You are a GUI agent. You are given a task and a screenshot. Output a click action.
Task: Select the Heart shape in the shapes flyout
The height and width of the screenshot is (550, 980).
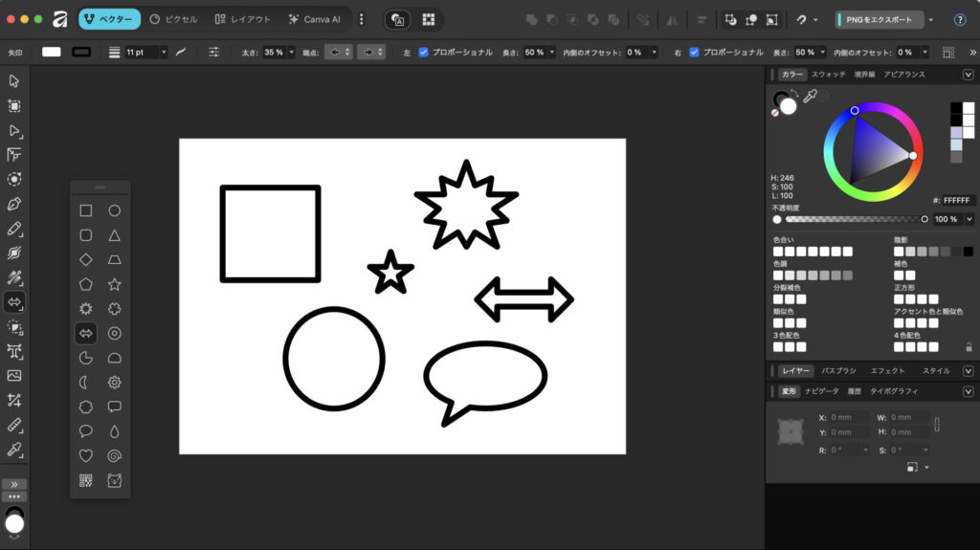(x=86, y=455)
